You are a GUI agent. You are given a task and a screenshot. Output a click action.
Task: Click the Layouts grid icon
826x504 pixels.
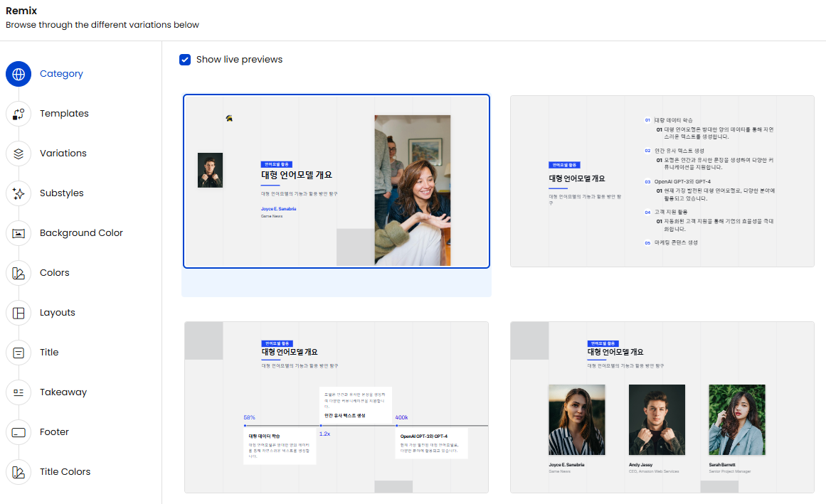point(18,313)
